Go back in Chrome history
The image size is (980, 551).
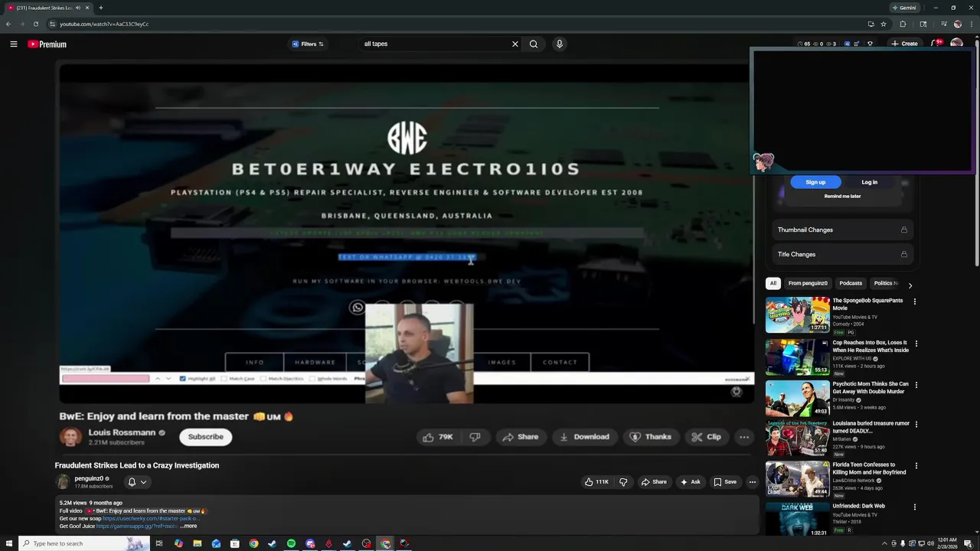point(8,24)
